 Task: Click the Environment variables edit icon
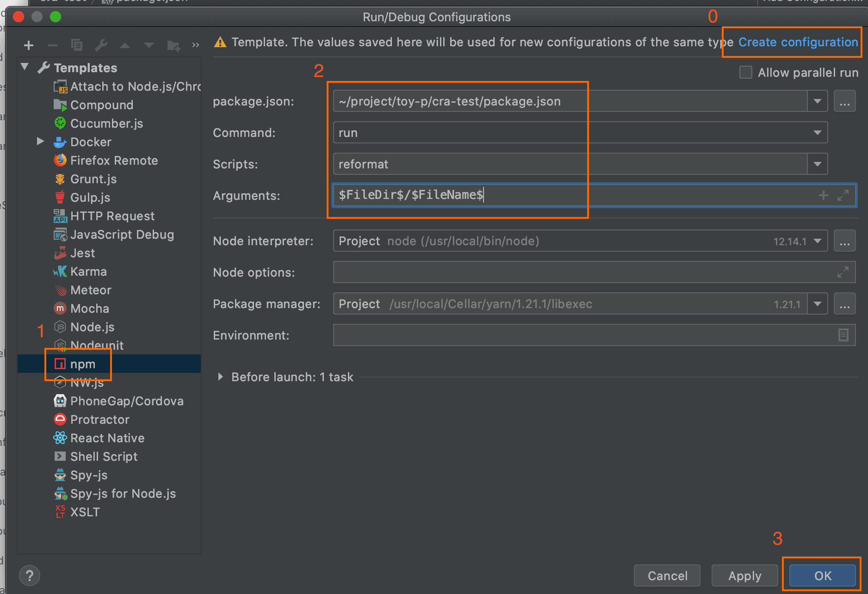843,335
